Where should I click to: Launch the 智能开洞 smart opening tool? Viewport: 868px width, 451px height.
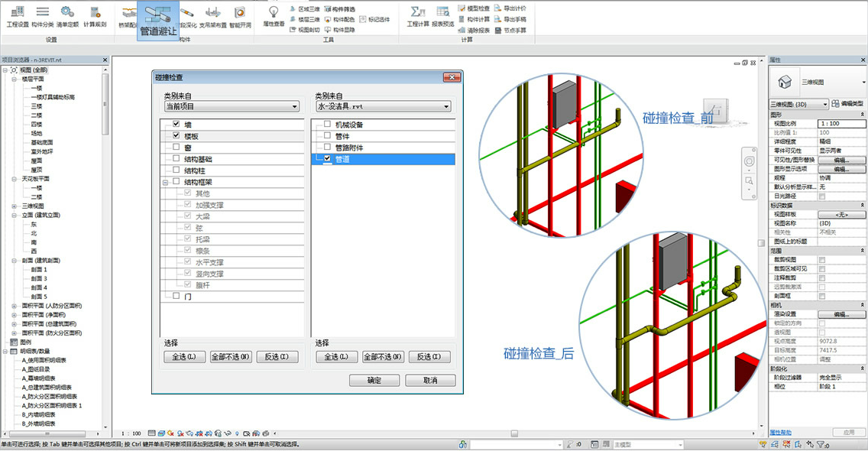(239, 15)
